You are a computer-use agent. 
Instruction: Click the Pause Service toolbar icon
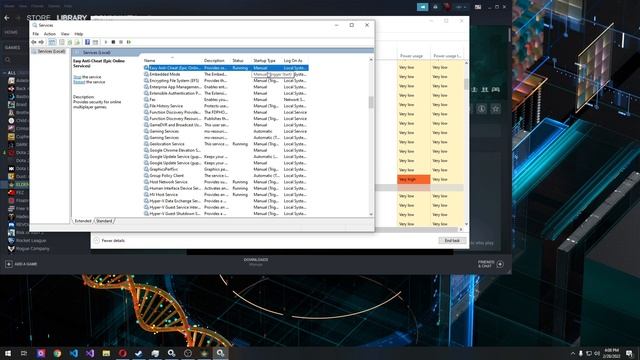point(121,42)
